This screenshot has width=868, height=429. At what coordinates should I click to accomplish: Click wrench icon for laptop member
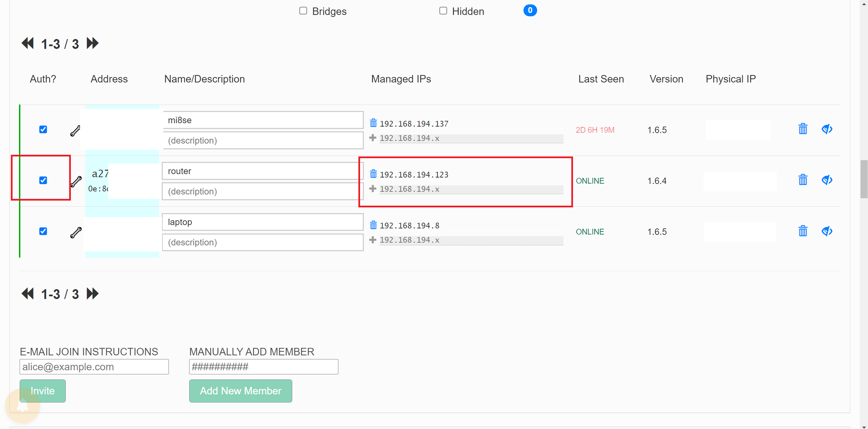(76, 232)
